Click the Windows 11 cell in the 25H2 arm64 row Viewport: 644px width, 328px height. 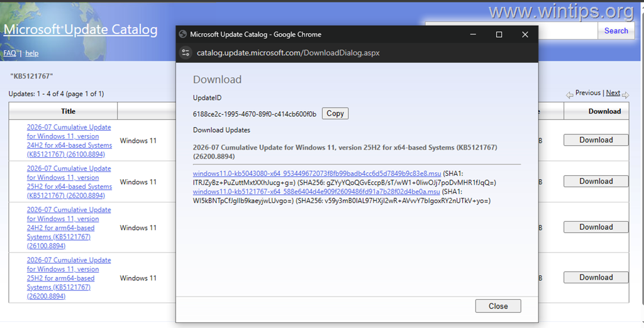138,278
